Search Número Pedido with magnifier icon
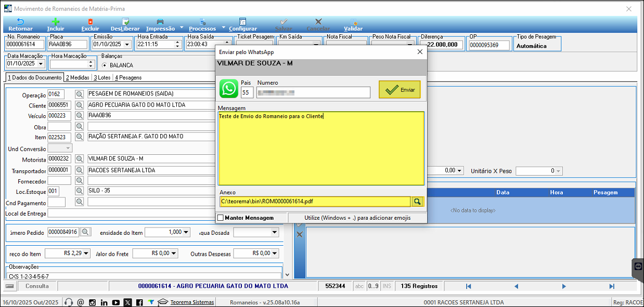The image size is (644, 307). [x=85, y=232]
